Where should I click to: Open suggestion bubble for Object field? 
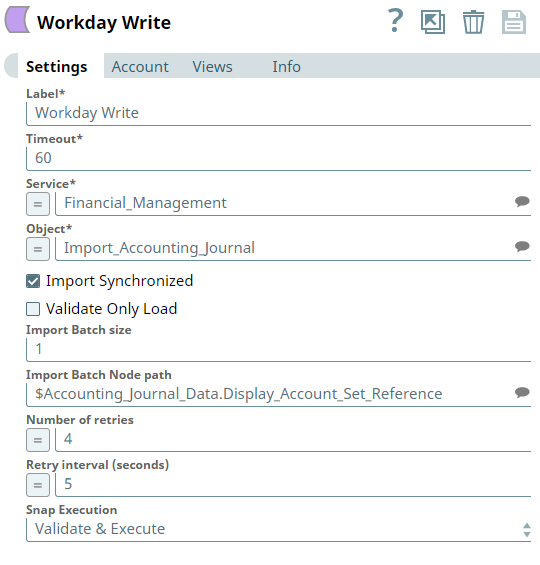[522, 246]
